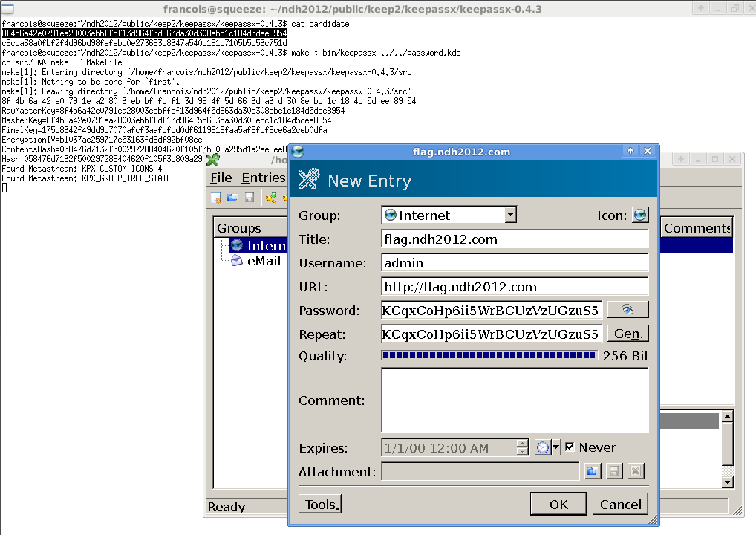Viewport: 756px width, 535px height.
Task: Click the globe icon of Internet group in tree
Action: click(x=237, y=245)
